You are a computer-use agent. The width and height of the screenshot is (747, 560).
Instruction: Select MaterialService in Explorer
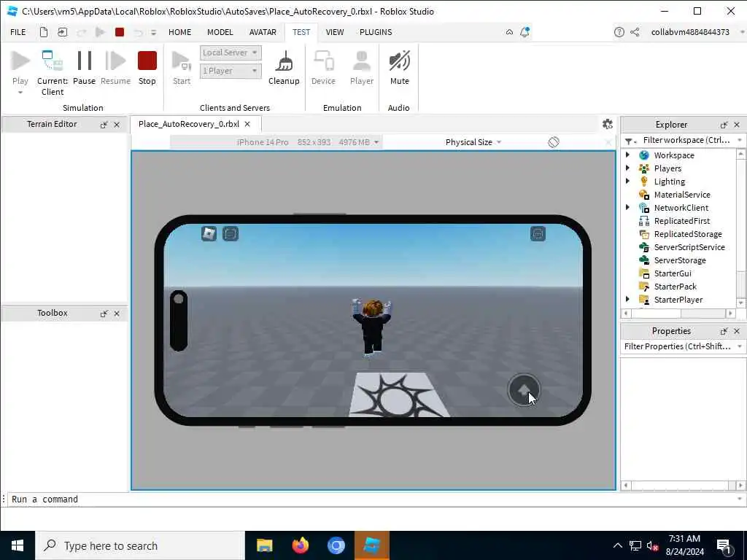pos(682,194)
